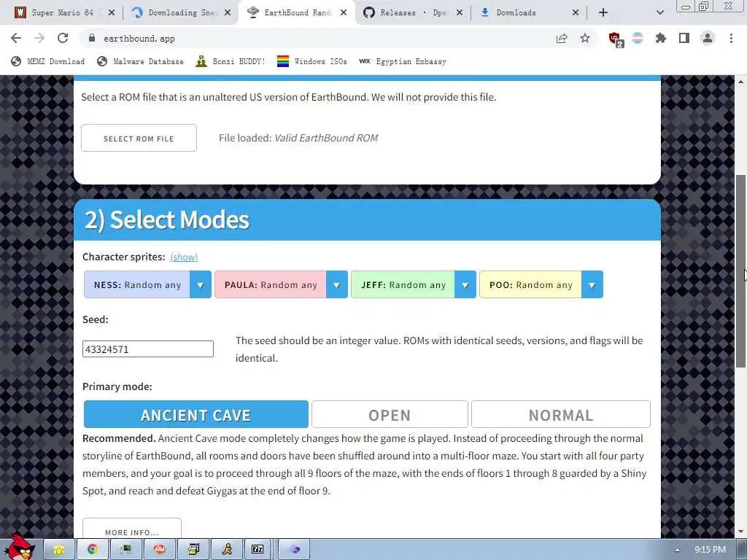Select OPEN primary mode
Viewport: 747px width, 560px height.
390,415
